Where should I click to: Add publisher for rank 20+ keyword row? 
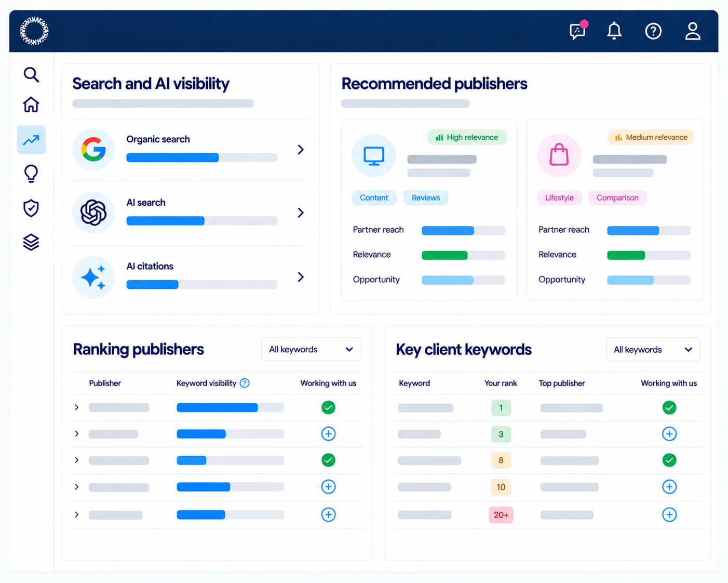(x=669, y=514)
